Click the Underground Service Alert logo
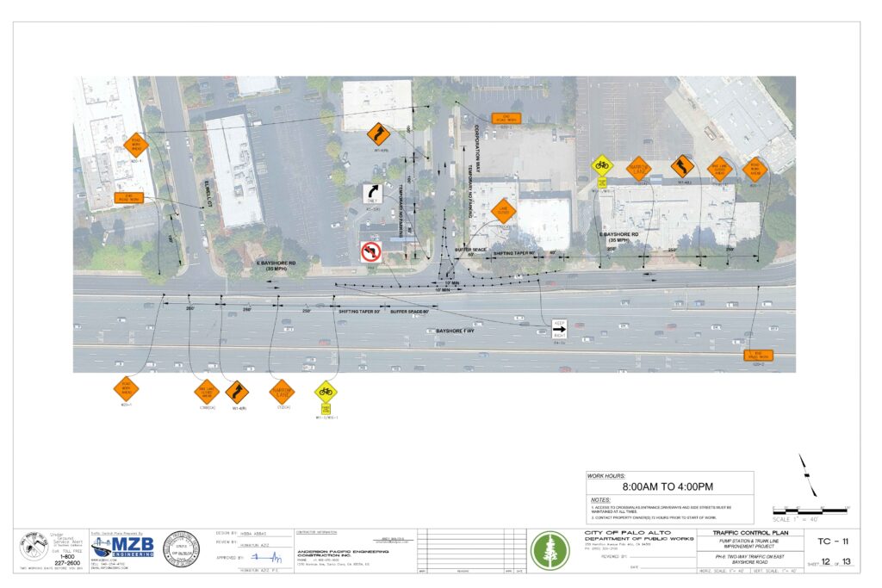 (x=34, y=548)
